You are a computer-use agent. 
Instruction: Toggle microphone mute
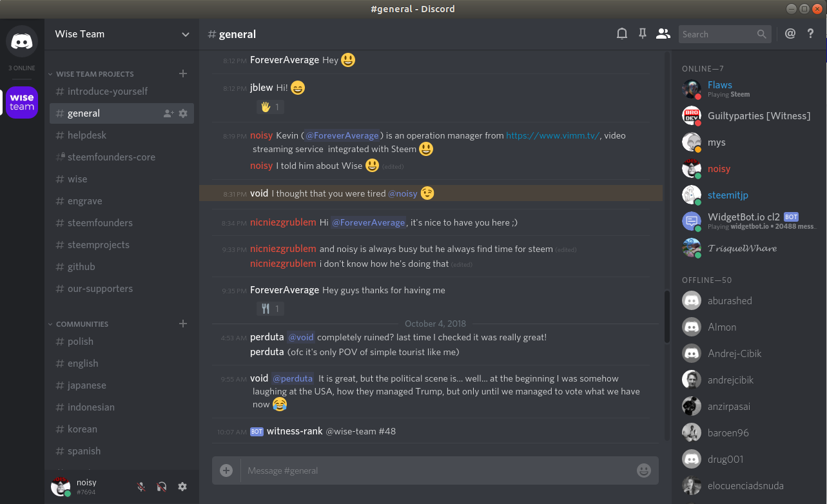coord(141,487)
